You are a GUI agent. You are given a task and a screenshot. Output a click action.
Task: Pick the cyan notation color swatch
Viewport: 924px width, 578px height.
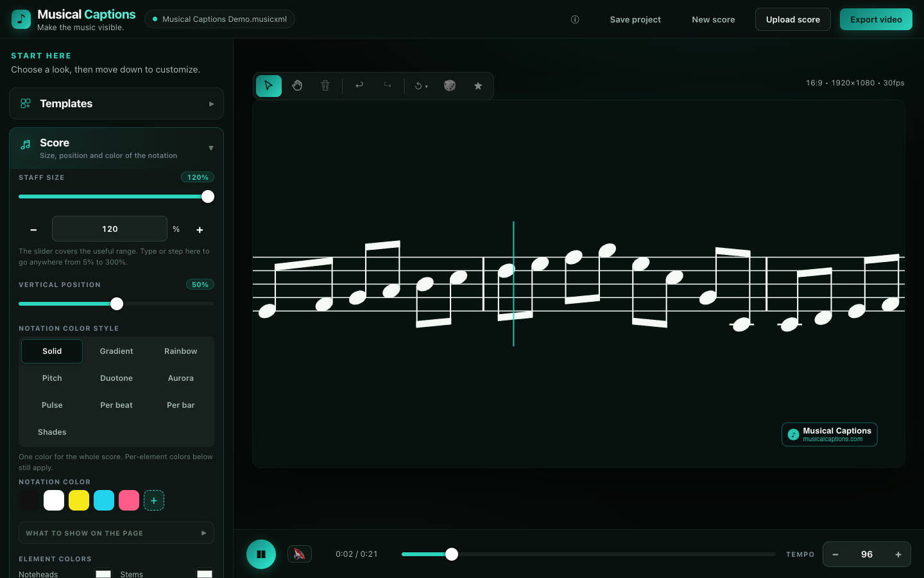[x=104, y=500]
